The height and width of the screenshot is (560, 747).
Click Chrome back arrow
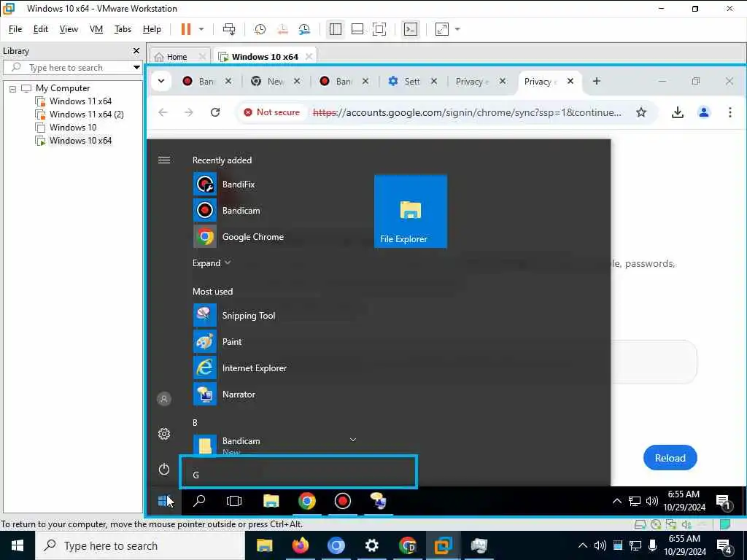coord(163,112)
